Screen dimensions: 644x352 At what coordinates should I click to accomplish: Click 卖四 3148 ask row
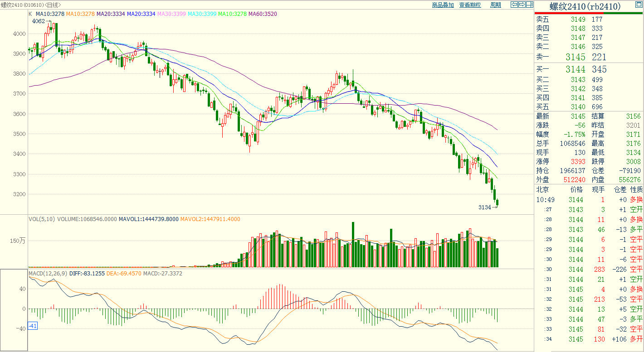point(589,29)
